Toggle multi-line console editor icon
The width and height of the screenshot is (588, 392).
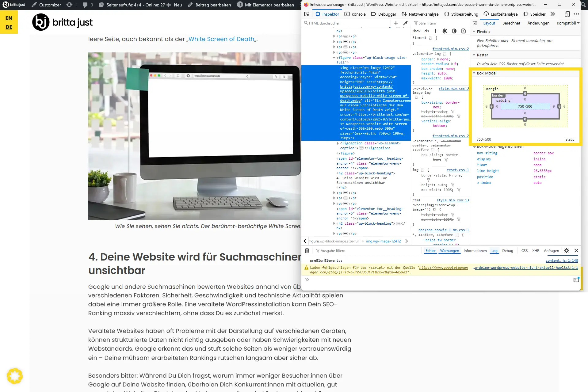pos(576,280)
